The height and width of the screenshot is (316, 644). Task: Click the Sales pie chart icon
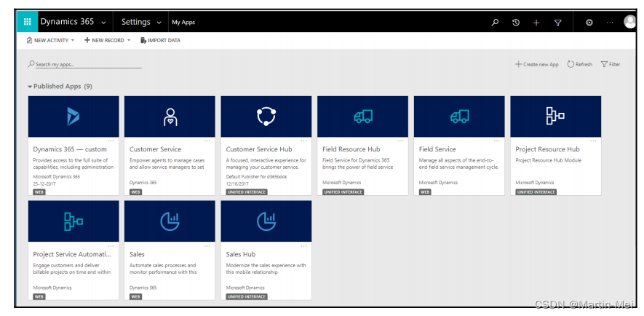pyautogui.click(x=170, y=221)
